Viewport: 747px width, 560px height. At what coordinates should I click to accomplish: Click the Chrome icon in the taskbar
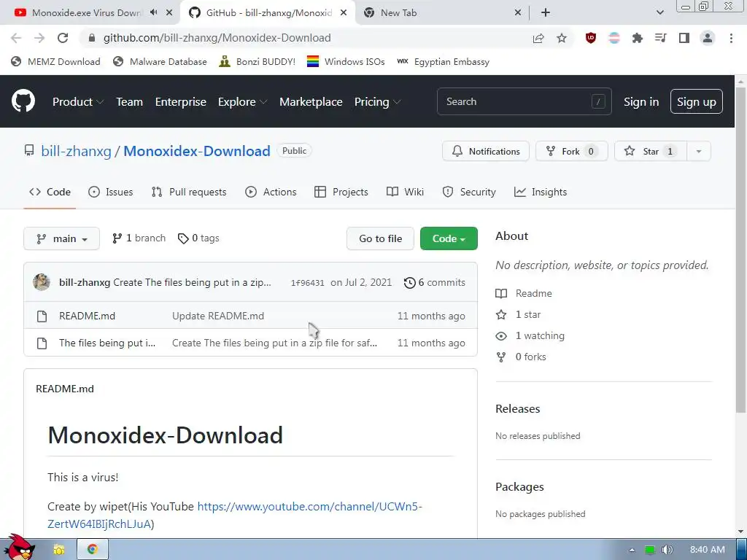point(93,549)
